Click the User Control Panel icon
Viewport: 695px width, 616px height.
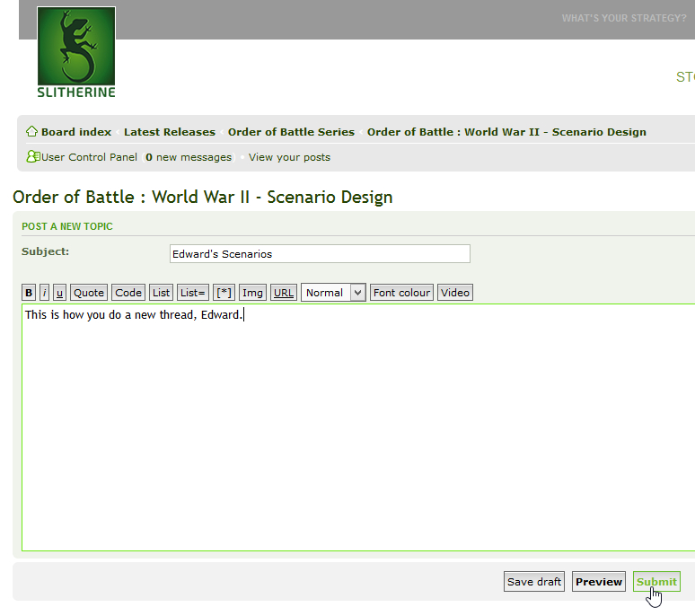[x=33, y=157]
